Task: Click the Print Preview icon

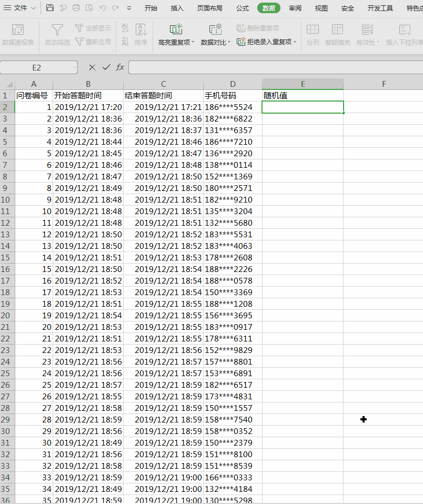Action: click(89, 8)
